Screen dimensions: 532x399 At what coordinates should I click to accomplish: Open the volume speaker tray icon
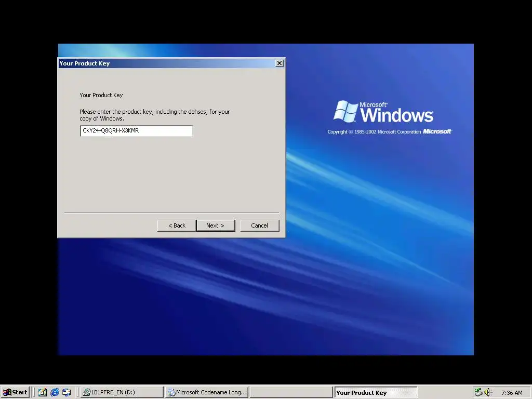(487, 392)
